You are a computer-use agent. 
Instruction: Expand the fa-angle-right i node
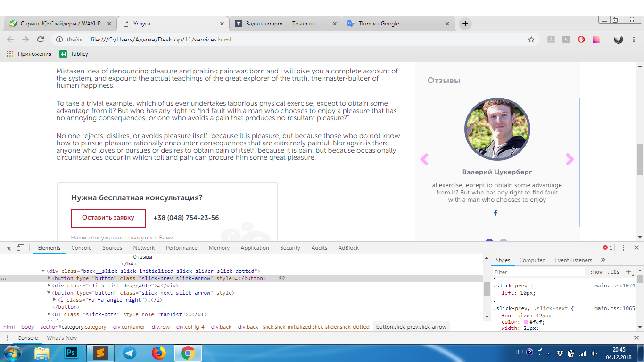click(55, 300)
